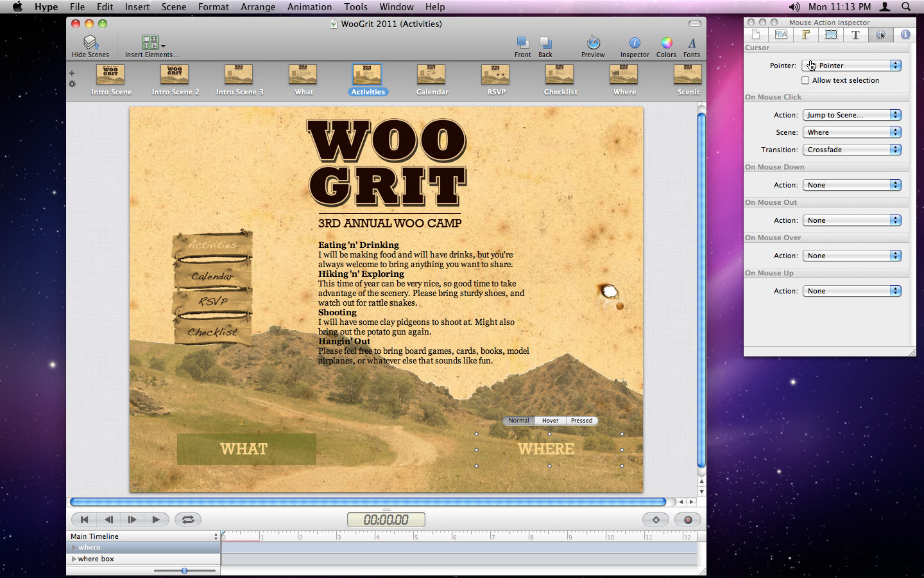Toggle the loop playback button
This screenshot has height=578, width=924.
pos(187,520)
